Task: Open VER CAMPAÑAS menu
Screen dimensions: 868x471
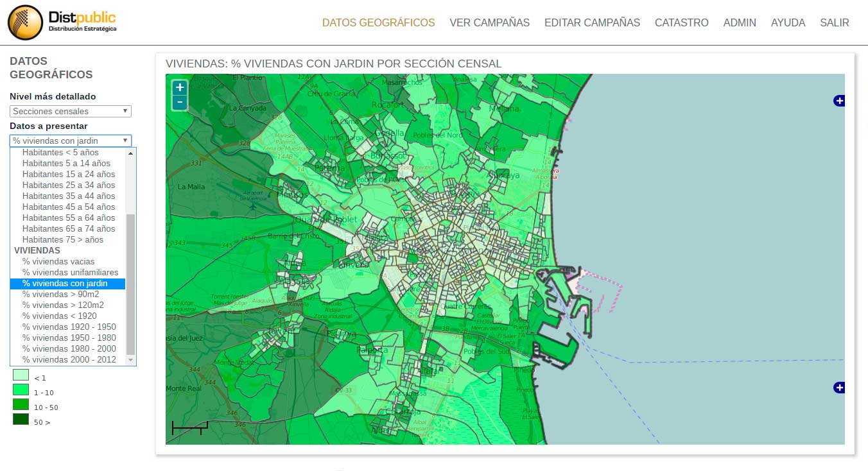Action: point(490,22)
